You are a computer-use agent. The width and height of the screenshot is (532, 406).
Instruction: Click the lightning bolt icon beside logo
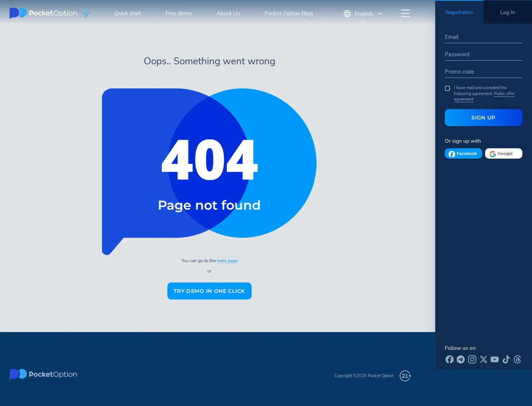click(x=86, y=13)
